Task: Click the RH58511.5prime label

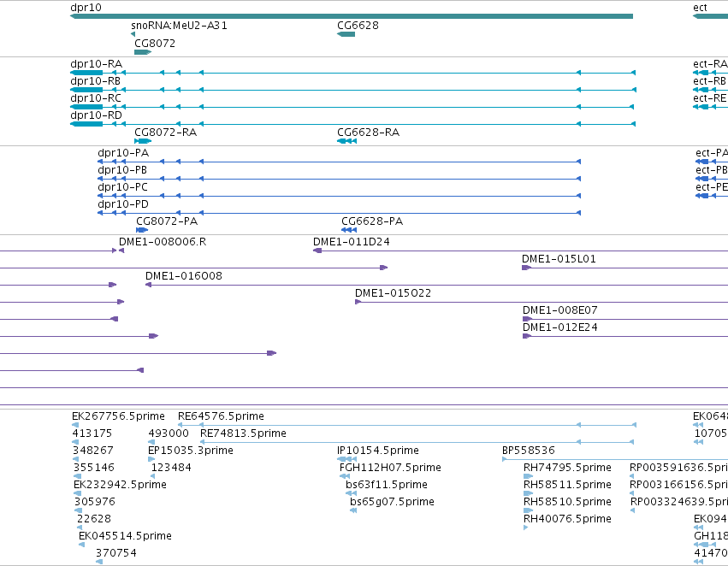Action: [x=568, y=485]
